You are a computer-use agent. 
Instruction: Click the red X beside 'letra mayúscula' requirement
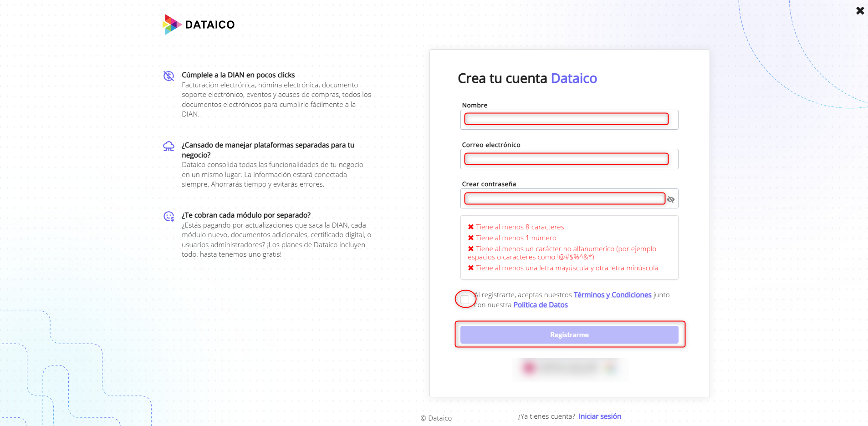pyautogui.click(x=471, y=268)
